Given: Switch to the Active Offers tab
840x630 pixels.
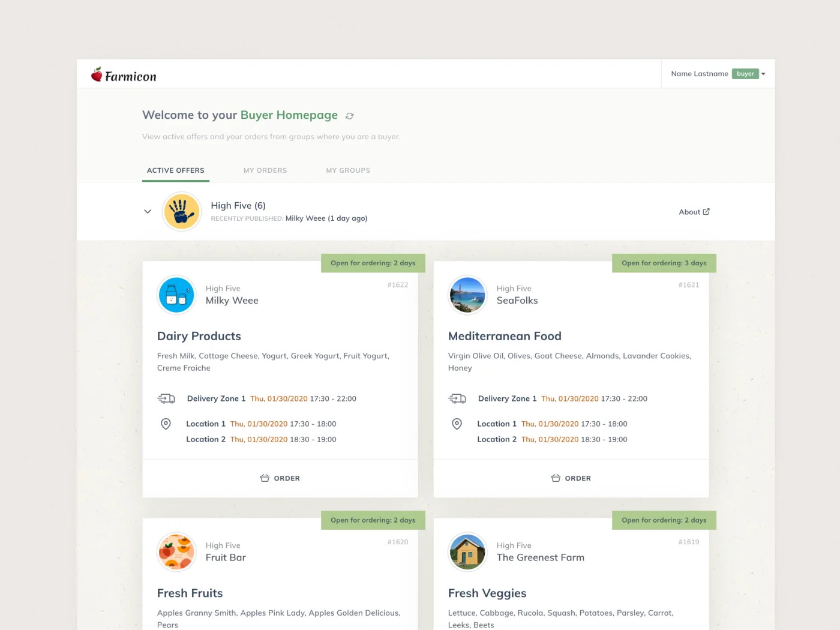Looking at the screenshot, I should pyautogui.click(x=176, y=170).
